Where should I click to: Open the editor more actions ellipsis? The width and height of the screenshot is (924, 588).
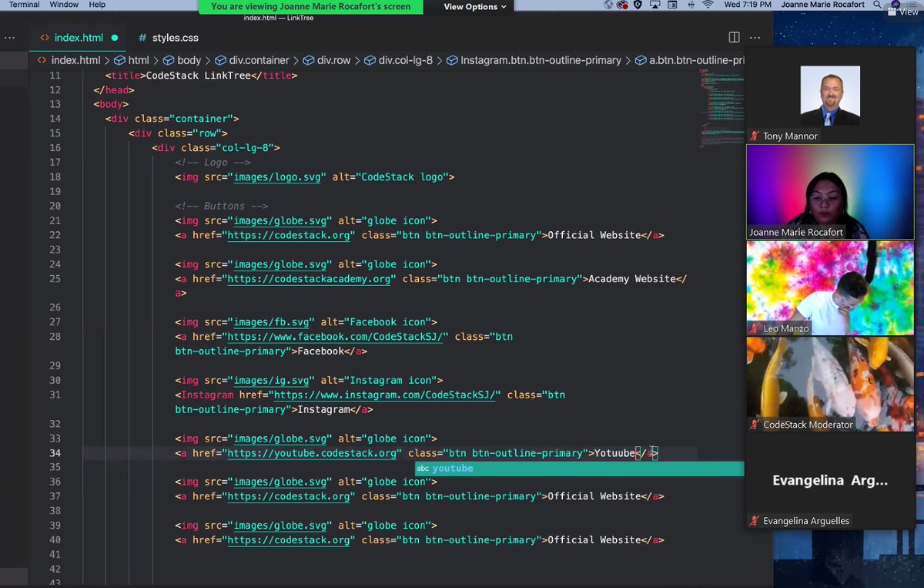[x=755, y=37]
